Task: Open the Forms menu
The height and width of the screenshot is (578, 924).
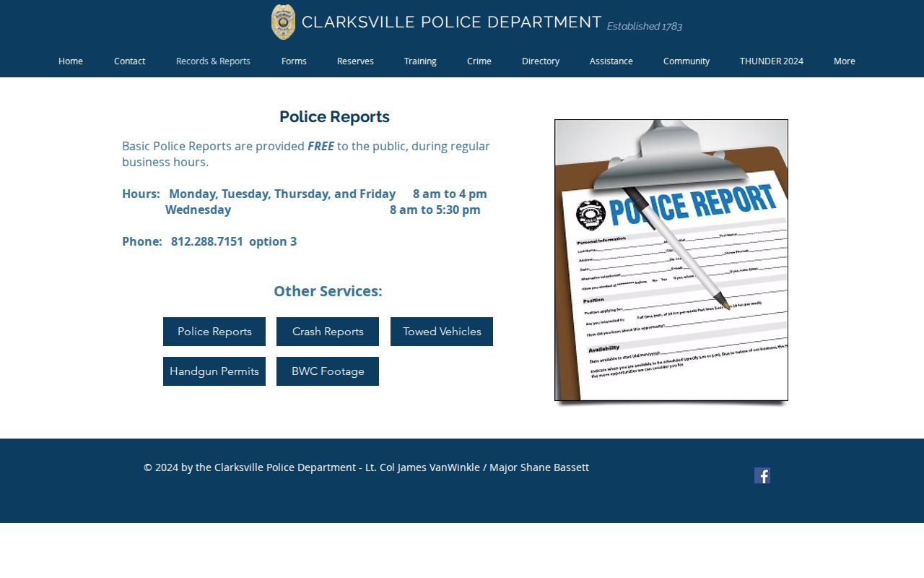Action: [x=294, y=61]
